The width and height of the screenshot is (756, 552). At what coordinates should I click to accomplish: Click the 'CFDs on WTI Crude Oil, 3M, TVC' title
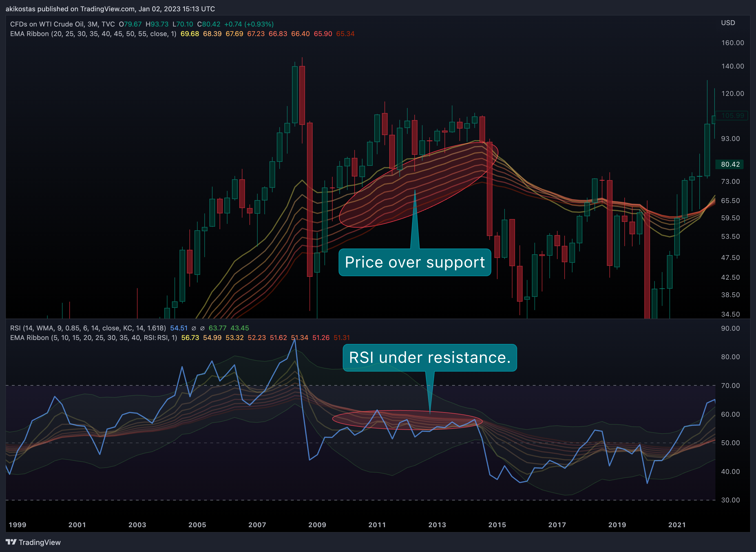pyautogui.click(x=63, y=24)
